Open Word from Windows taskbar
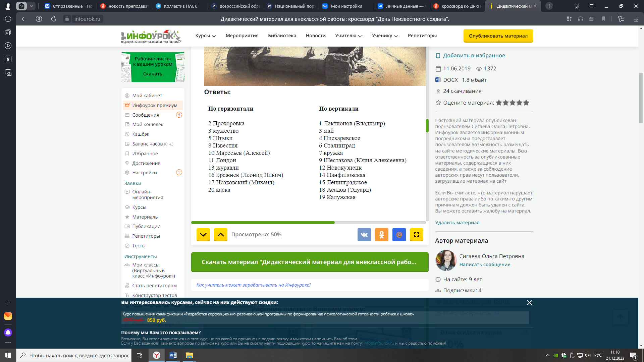 click(x=173, y=355)
